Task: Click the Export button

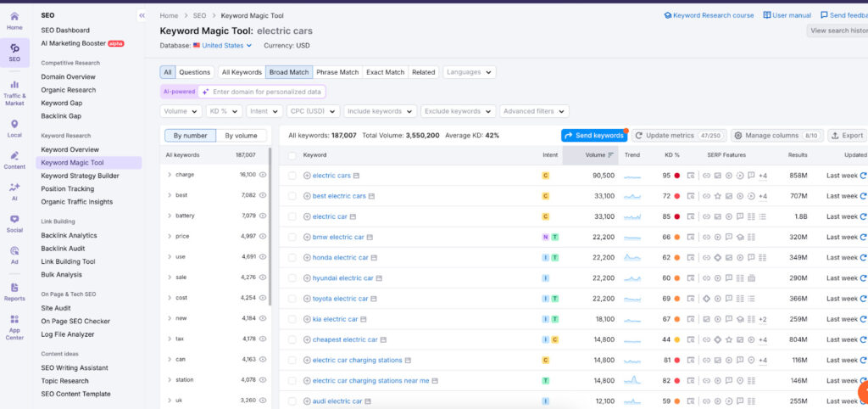Action: pos(847,136)
